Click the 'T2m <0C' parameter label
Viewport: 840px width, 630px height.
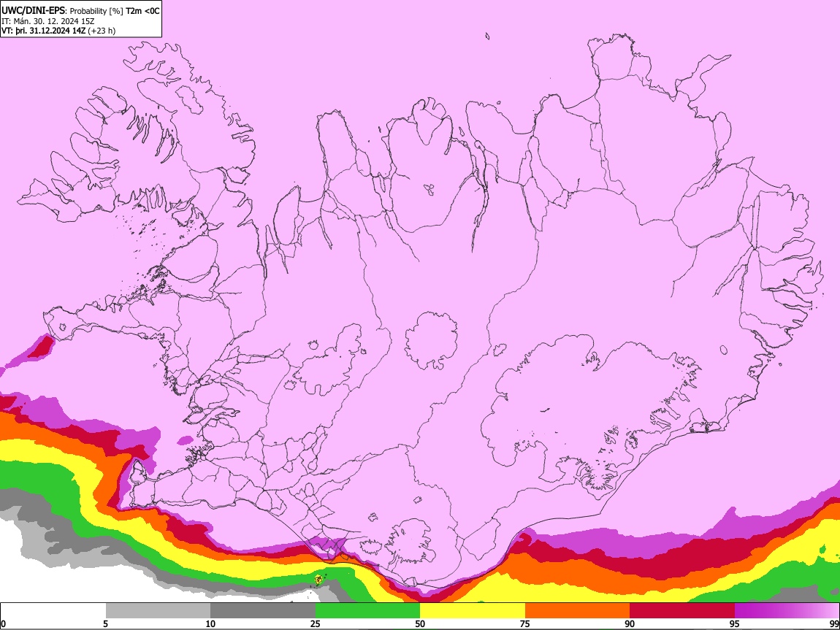click(x=142, y=11)
